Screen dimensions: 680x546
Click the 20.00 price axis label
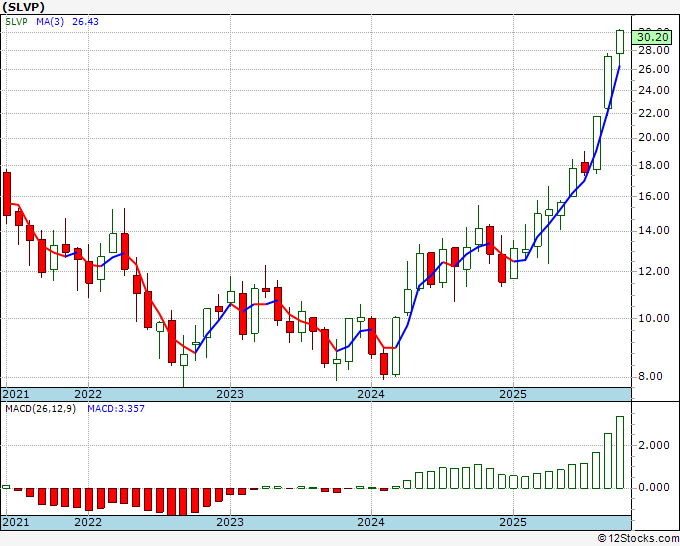click(x=654, y=138)
